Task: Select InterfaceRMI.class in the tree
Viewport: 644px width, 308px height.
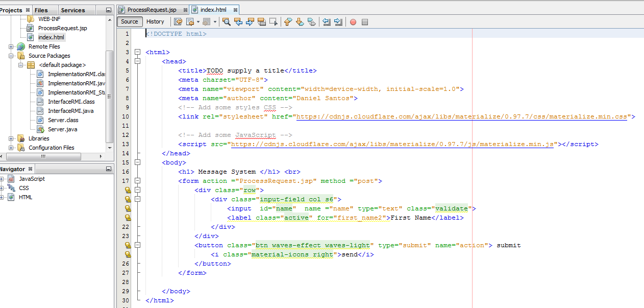Action: pos(71,102)
